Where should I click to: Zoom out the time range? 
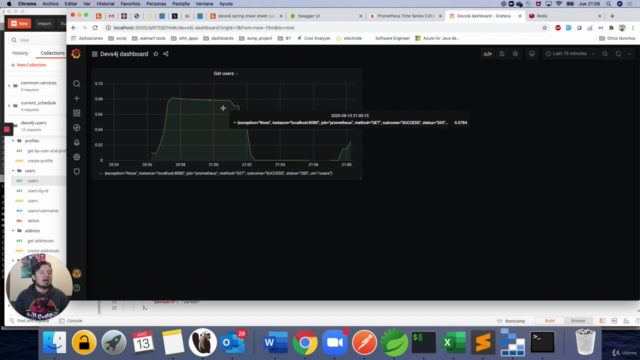click(x=605, y=54)
